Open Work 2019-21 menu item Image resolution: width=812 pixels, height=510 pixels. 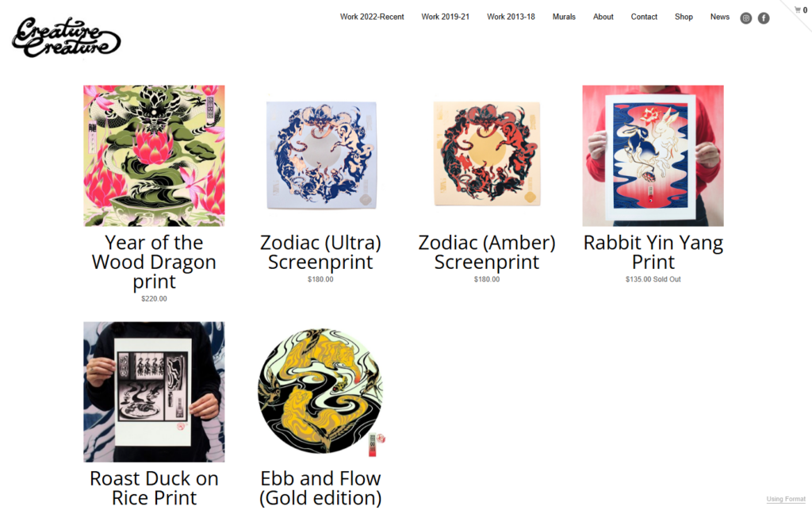click(446, 17)
